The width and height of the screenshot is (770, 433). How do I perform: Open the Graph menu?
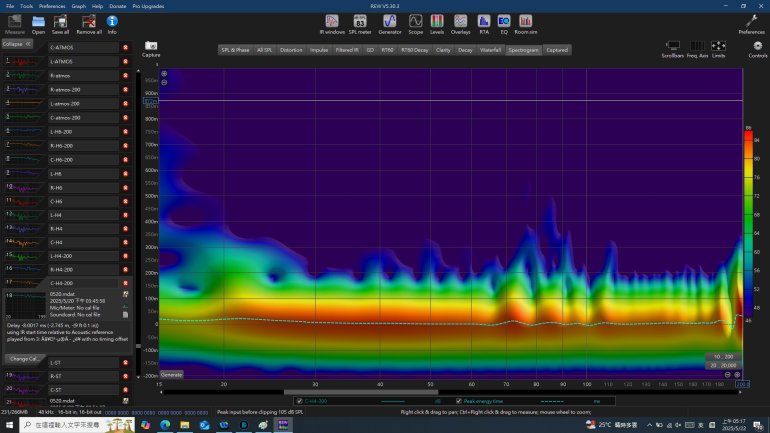(x=78, y=6)
